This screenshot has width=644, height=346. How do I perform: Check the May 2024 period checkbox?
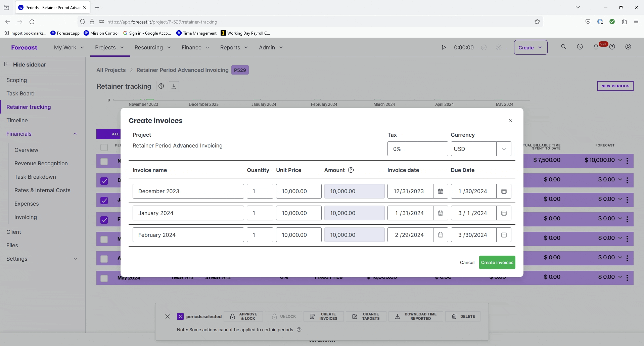click(104, 278)
